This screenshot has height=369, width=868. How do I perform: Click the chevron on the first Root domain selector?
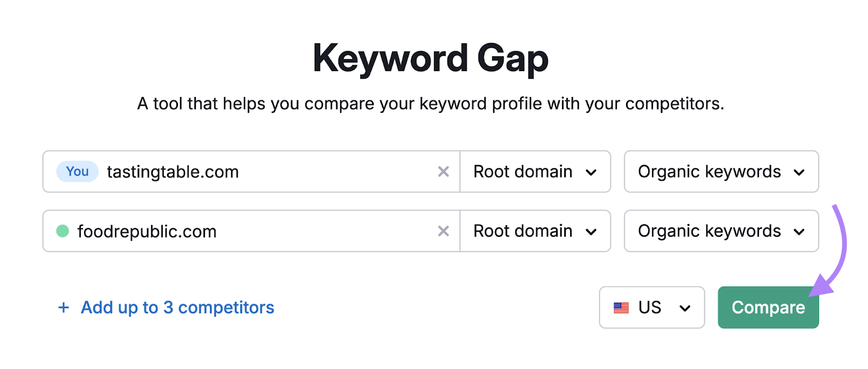592,171
